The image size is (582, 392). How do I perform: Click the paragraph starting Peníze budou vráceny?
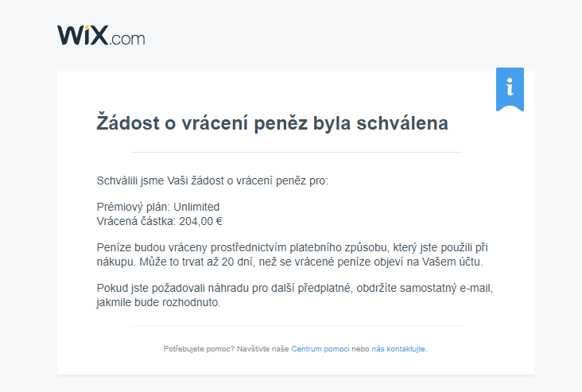[x=292, y=254]
